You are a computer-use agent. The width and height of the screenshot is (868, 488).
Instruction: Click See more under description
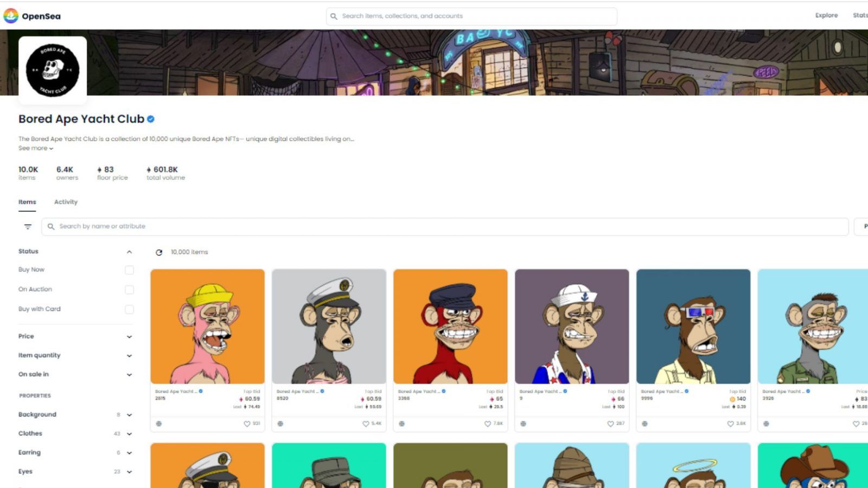36,148
